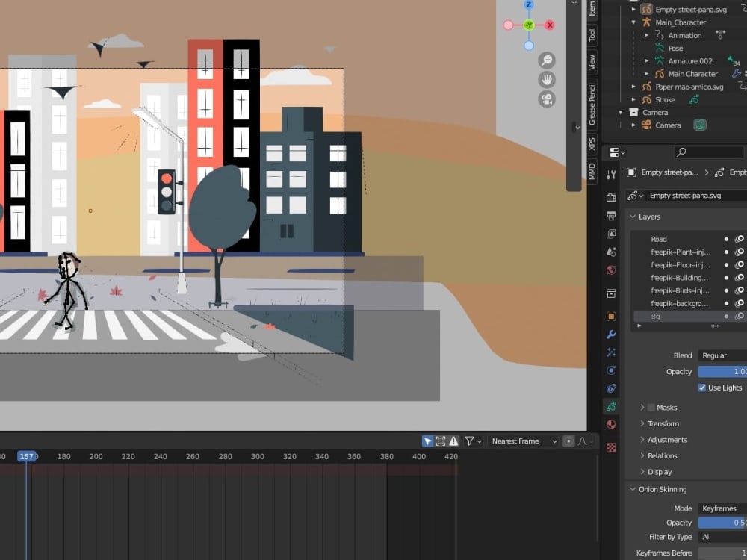747x560 pixels.
Task: Open the Visual Effects properties tab icon
Action: point(611,352)
